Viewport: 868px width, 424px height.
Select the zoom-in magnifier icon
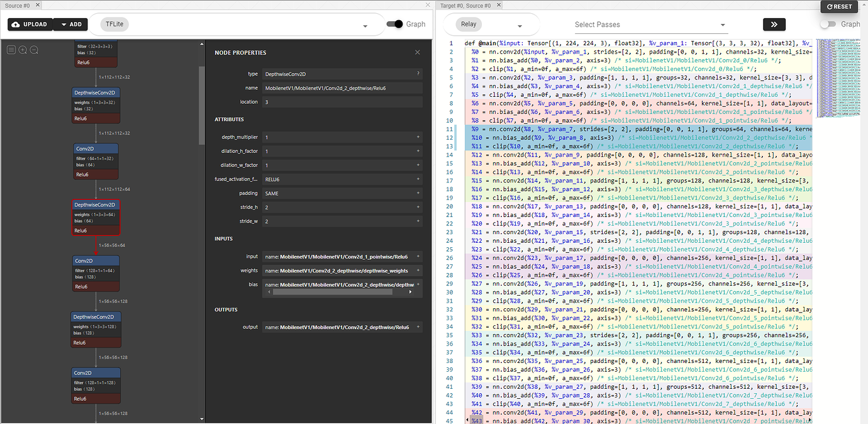(x=23, y=50)
